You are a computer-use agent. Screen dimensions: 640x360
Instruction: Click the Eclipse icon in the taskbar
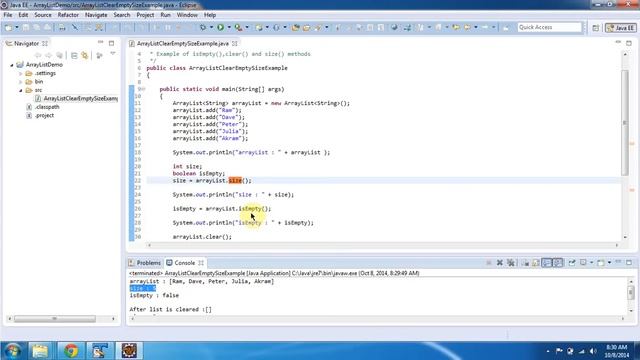[x=129, y=351]
